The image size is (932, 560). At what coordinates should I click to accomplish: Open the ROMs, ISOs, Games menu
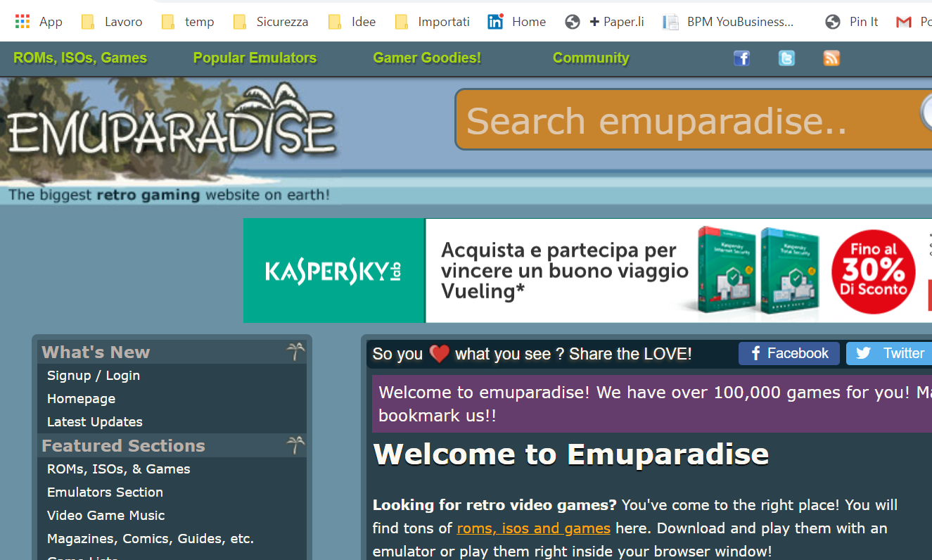click(80, 58)
